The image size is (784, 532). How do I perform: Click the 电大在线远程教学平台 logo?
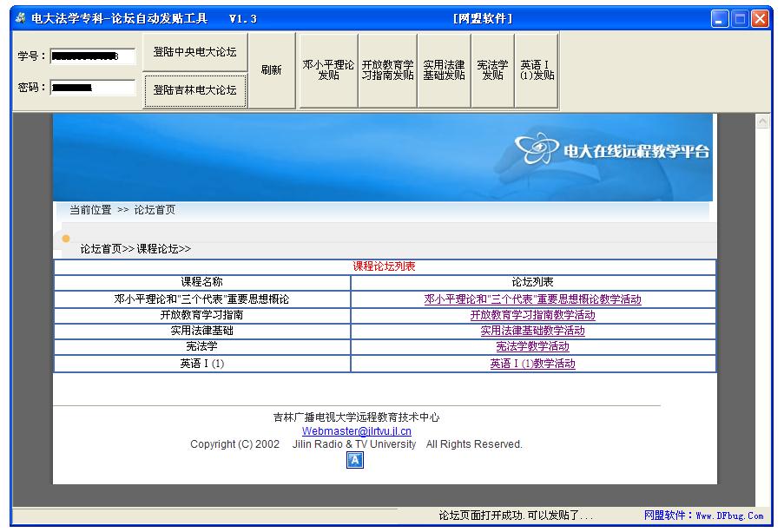point(612,149)
